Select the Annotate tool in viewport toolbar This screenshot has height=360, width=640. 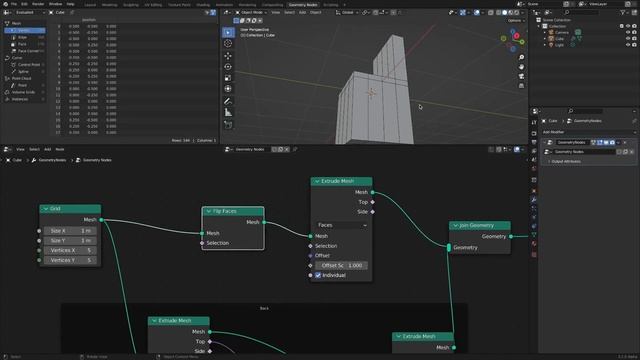pyautogui.click(x=228, y=101)
